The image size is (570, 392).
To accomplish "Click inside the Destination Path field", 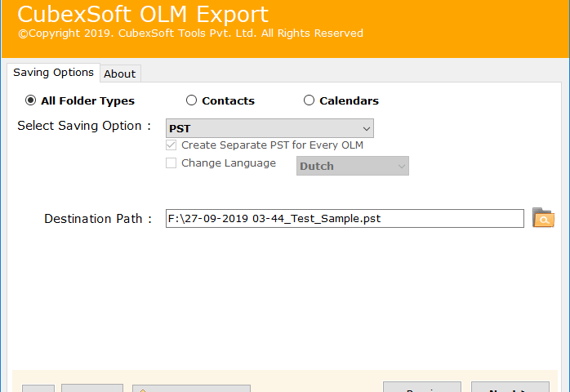I will click(x=345, y=219).
